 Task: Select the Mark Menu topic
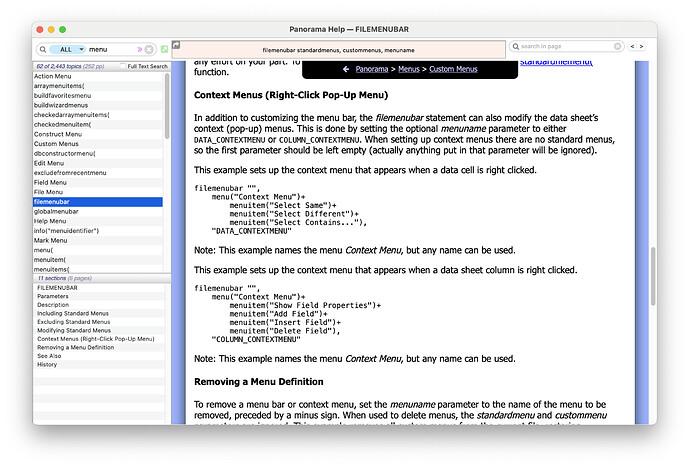coord(98,241)
